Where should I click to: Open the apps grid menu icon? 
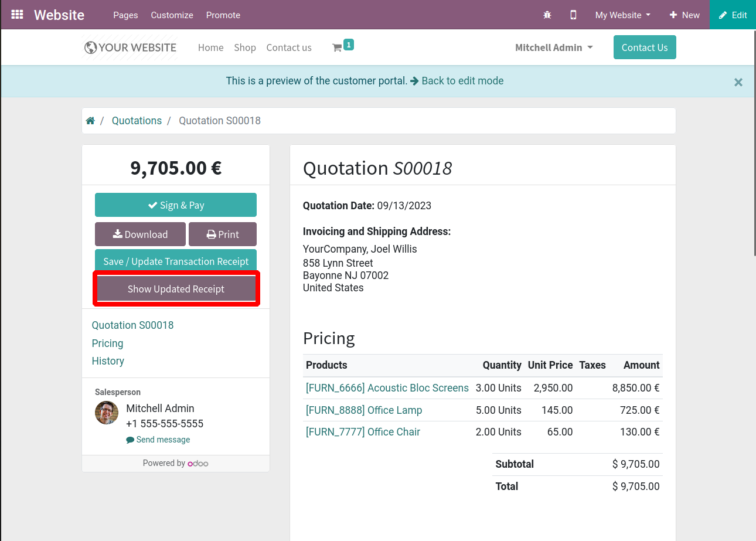point(18,15)
